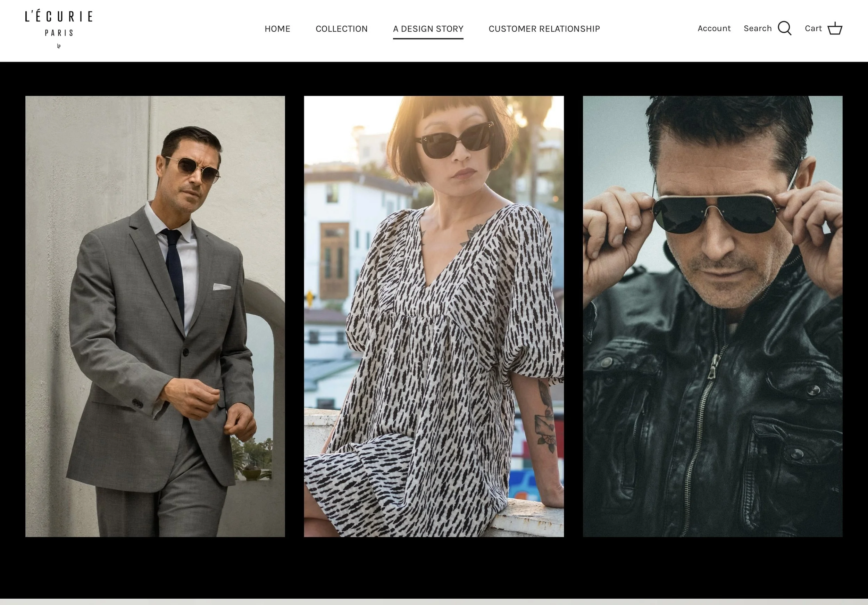Click the Cart text label

[x=813, y=28]
